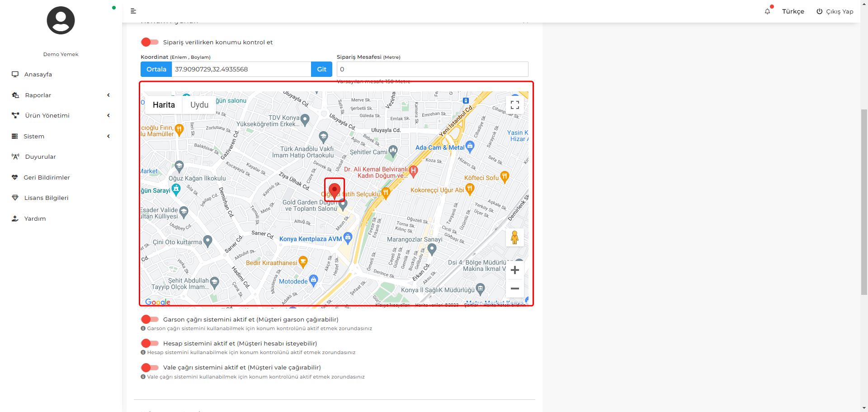This screenshot has height=412, width=868.
Task: Click the Şehitler Cami mosque marker
Action: pyautogui.click(x=393, y=151)
